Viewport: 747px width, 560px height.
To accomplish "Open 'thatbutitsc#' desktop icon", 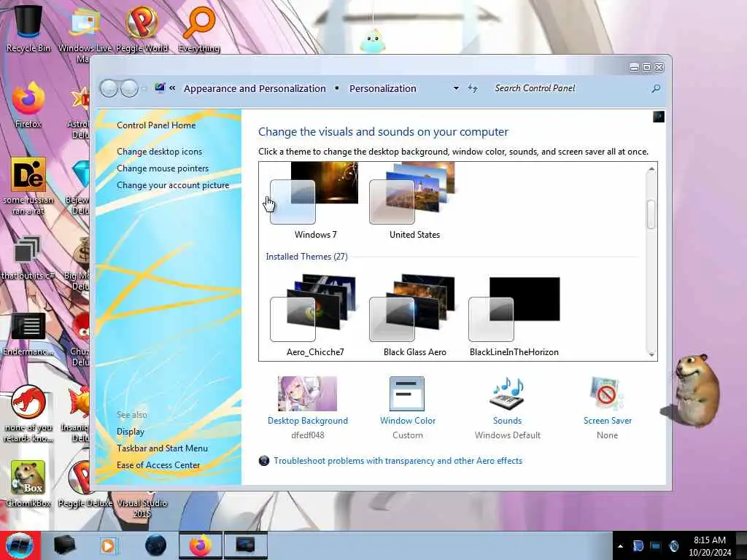I will [28, 257].
